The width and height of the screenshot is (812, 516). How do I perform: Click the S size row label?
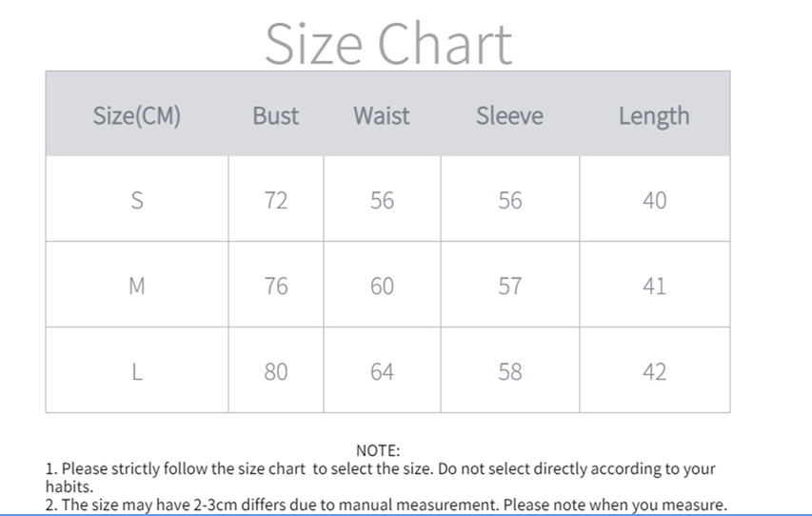pos(137,200)
